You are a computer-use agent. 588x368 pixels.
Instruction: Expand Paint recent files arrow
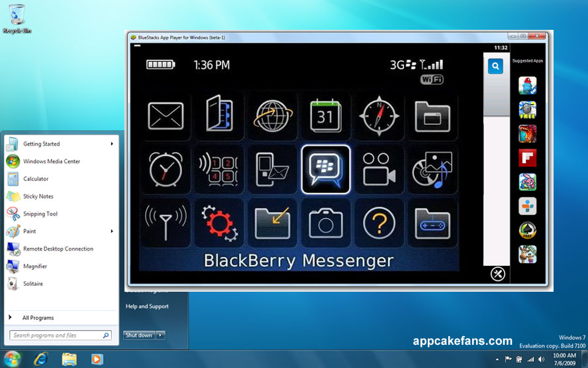click(112, 231)
